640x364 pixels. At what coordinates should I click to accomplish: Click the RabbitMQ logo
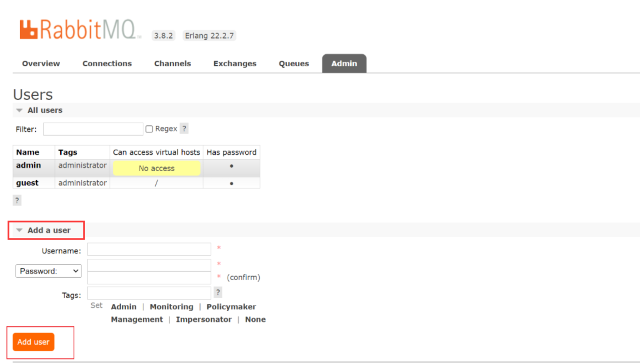(x=80, y=29)
